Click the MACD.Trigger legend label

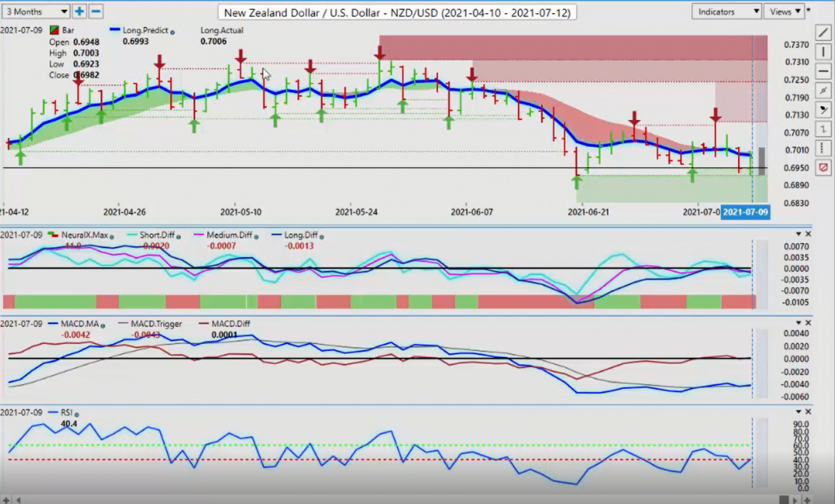[156, 324]
